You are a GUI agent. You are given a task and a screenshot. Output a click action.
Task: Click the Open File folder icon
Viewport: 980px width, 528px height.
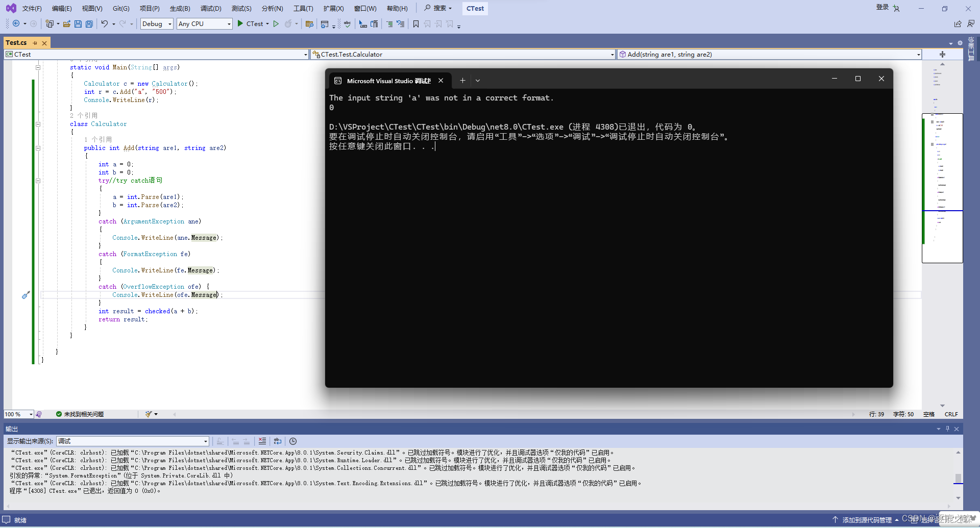pyautogui.click(x=67, y=23)
